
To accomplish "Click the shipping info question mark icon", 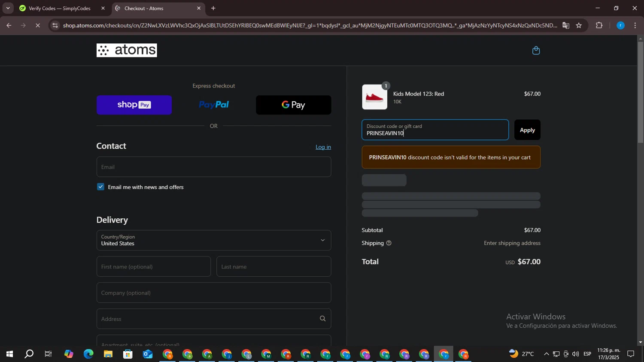I will tap(389, 243).
